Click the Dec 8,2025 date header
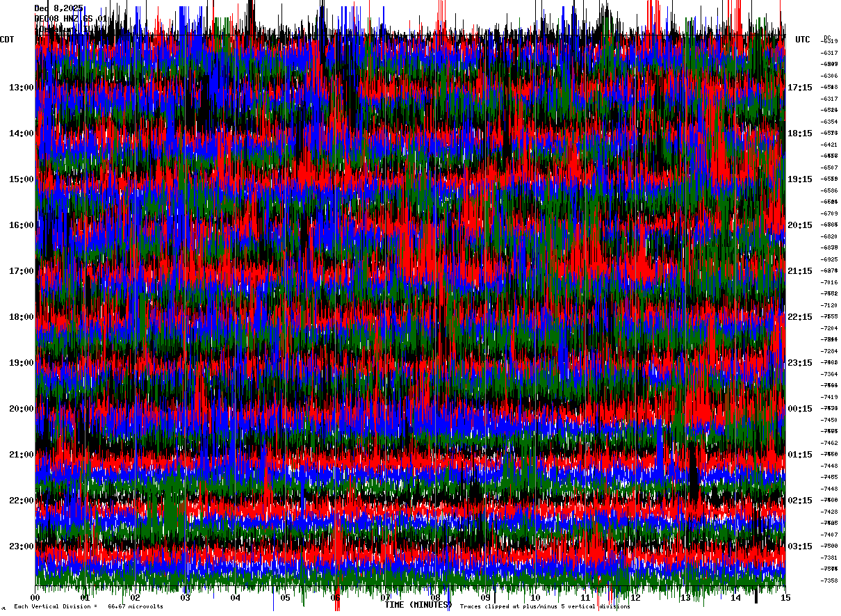The width and height of the screenshot is (841, 616). click(x=59, y=8)
